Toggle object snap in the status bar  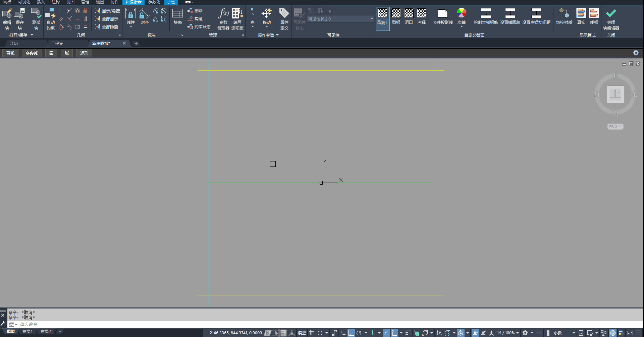[394, 333]
